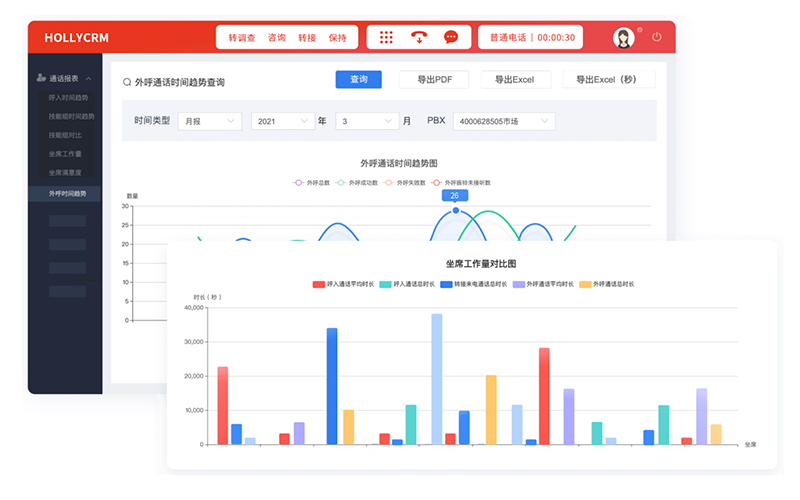The image size is (800, 500).
Task: Open the 月报 time type dropdown
Action: click(x=209, y=121)
